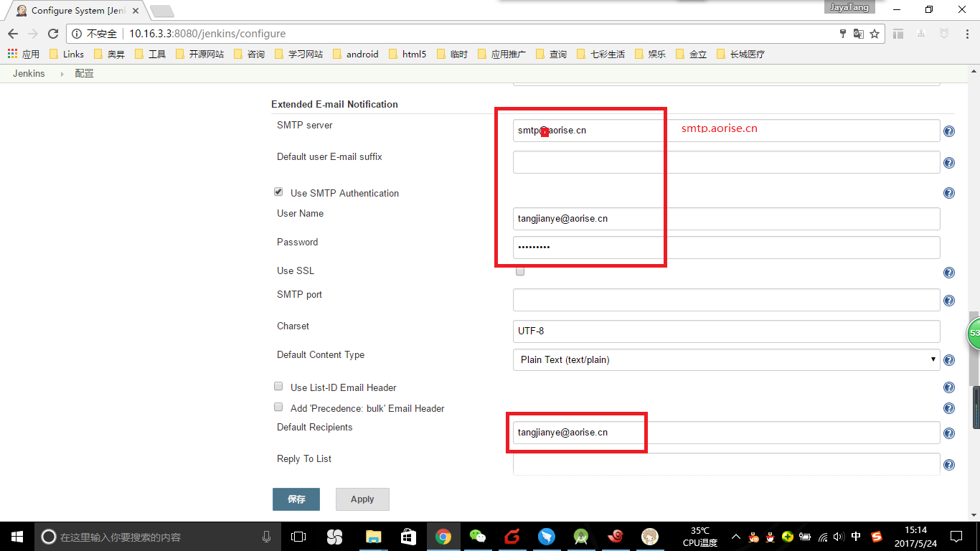Viewport: 980px width, 551px height.
Task: Focus the Password input field
Action: 726,247
